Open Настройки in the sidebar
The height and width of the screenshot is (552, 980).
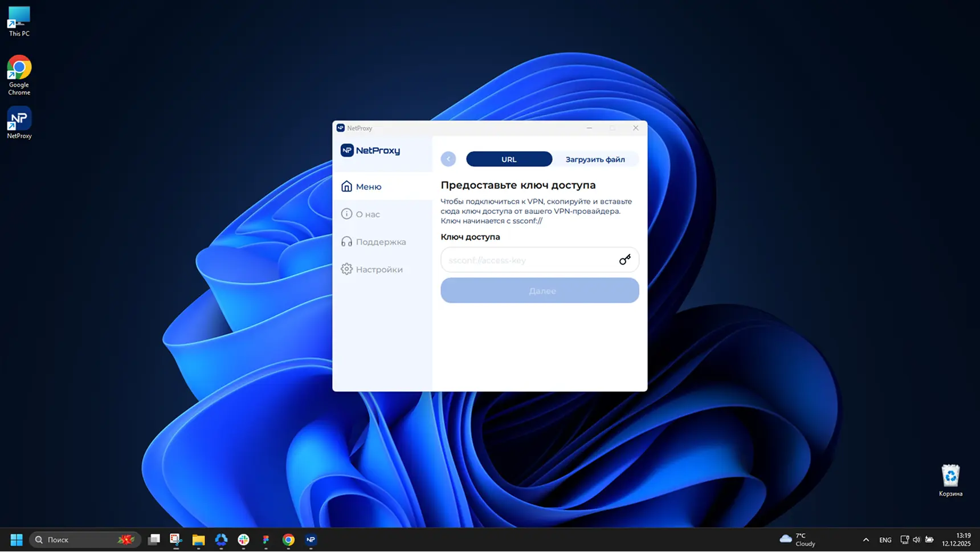click(x=379, y=269)
